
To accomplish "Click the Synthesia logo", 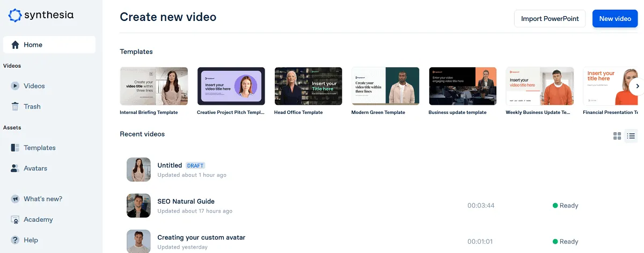I will click(x=41, y=15).
